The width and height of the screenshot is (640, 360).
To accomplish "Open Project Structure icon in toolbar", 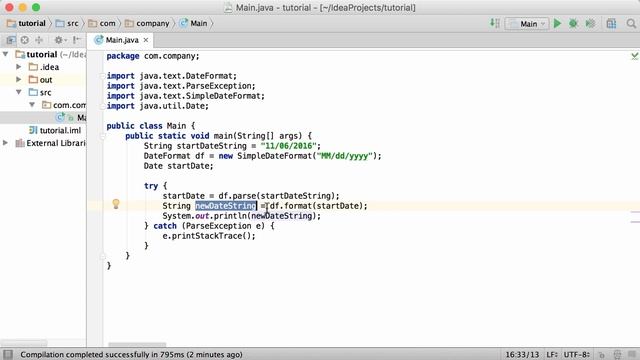I will pos(611,24).
